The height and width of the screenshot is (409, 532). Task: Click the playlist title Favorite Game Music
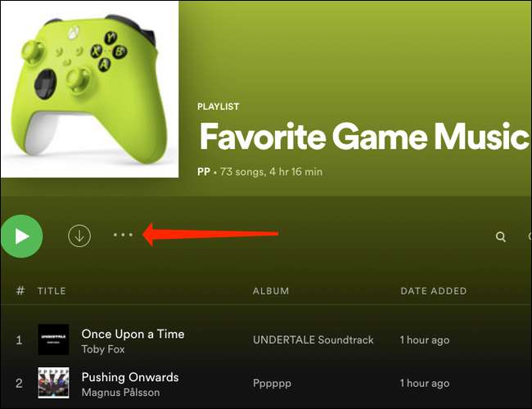tap(364, 137)
